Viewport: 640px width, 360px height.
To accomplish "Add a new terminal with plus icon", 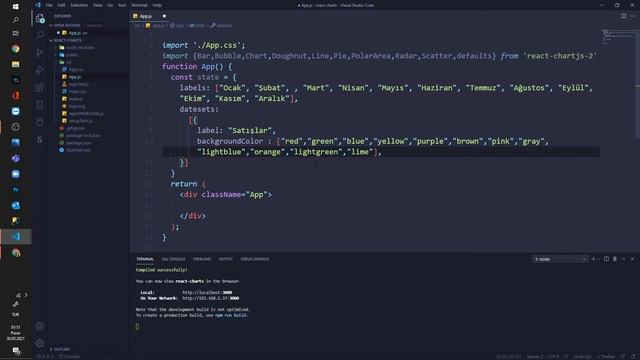I will click(x=593, y=259).
